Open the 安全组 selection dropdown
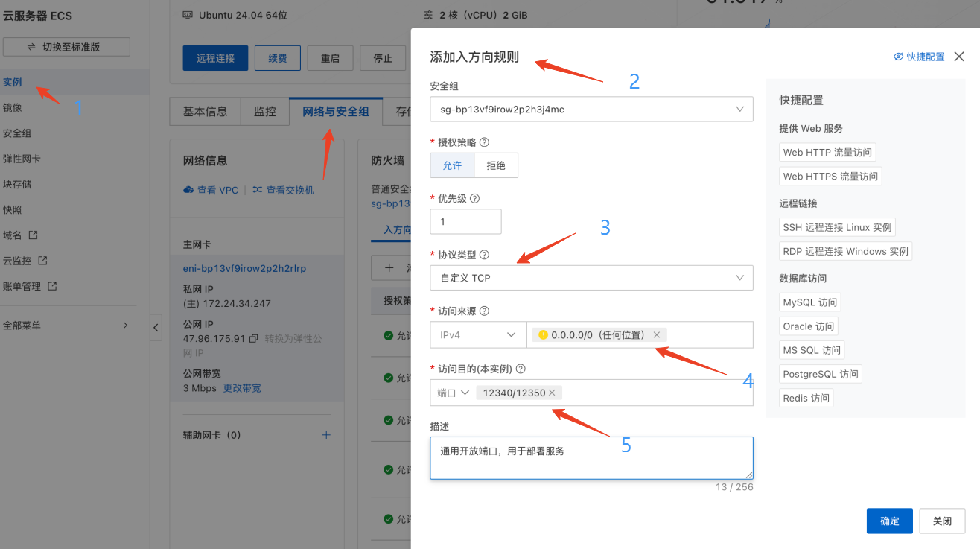 [739, 109]
